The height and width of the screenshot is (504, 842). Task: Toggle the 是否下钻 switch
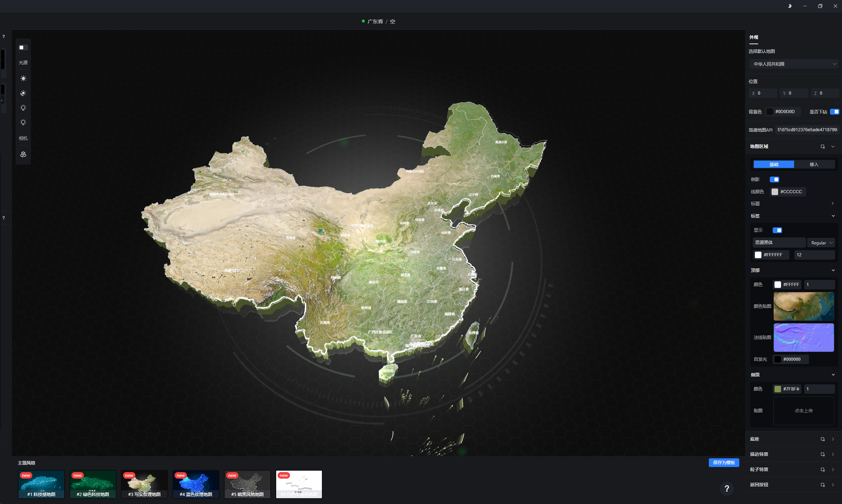click(x=834, y=112)
